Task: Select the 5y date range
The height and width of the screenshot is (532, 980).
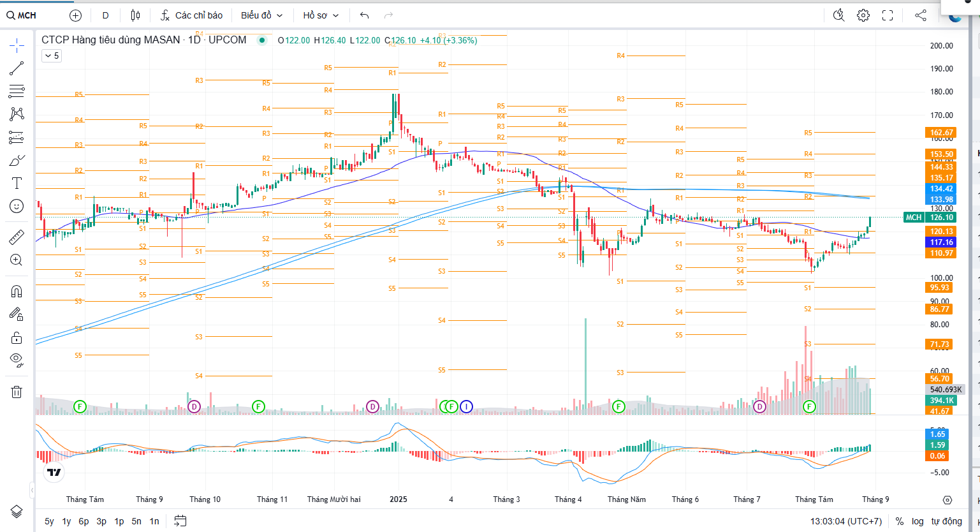Action: pos(49,521)
